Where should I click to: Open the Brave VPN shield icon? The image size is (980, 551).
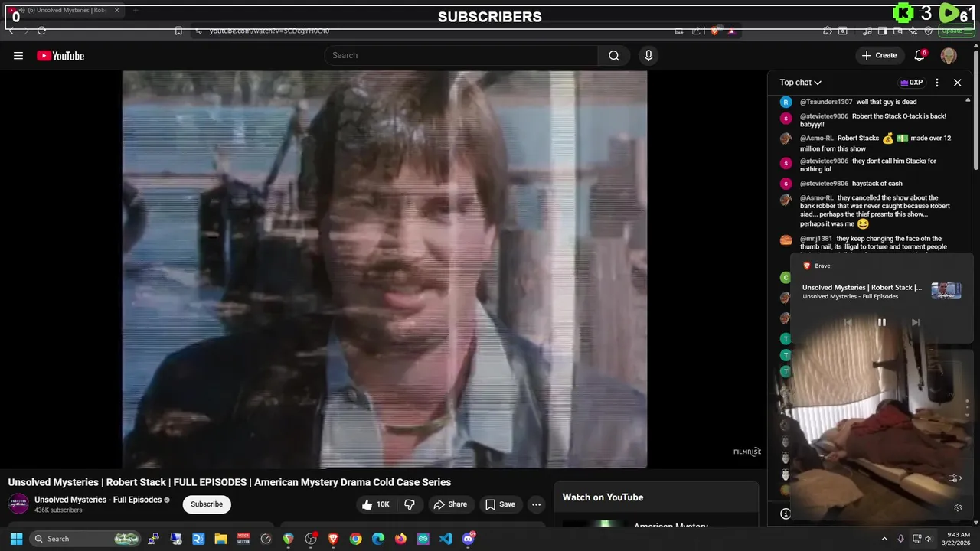pyautogui.click(x=929, y=31)
